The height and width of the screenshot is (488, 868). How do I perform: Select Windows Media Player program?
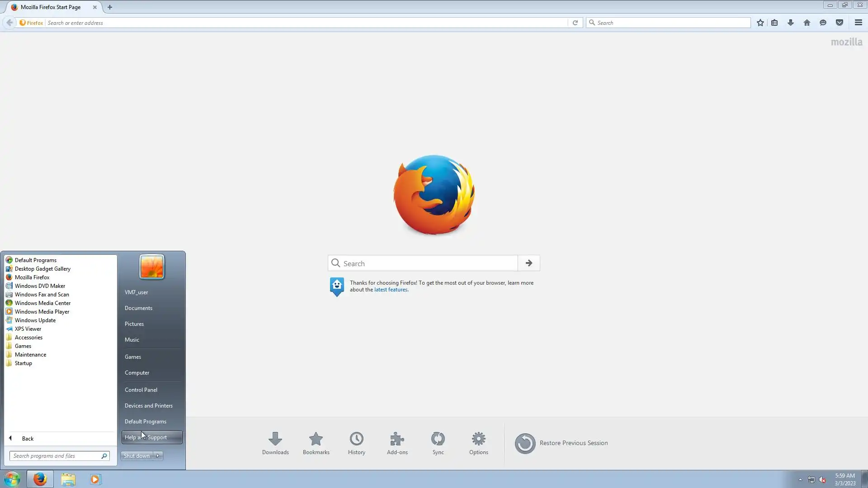click(42, 312)
